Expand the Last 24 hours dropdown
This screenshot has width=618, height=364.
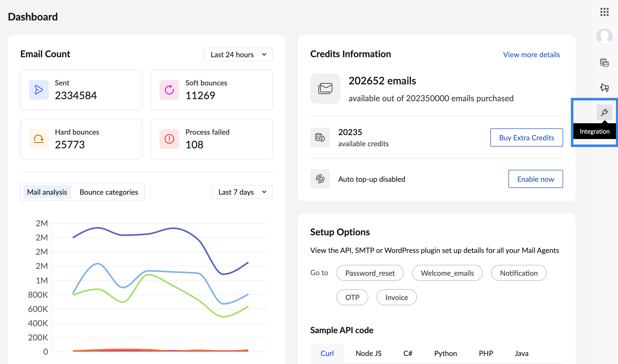coord(238,54)
